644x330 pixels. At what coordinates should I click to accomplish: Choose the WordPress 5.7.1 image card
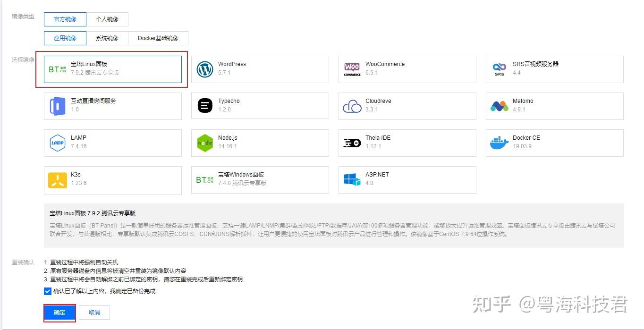pyautogui.click(x=260, y=69)
